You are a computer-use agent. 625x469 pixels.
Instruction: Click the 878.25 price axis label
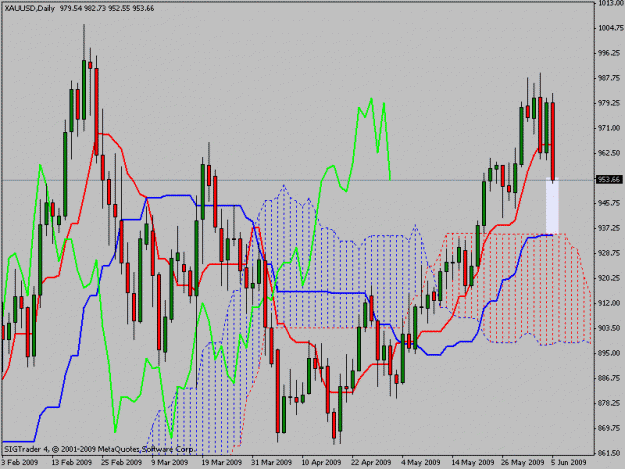pyautogui.click(x=610, y=403)
